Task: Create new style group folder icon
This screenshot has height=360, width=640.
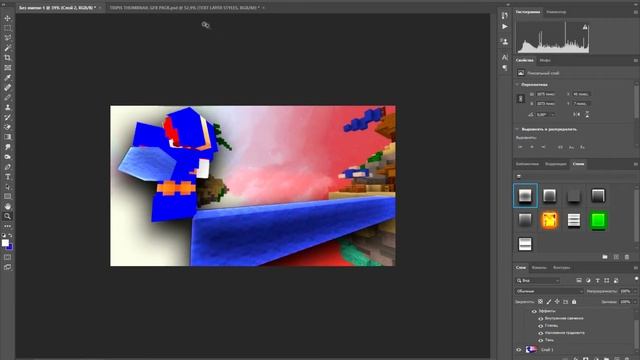Action: tap(605, 257)
